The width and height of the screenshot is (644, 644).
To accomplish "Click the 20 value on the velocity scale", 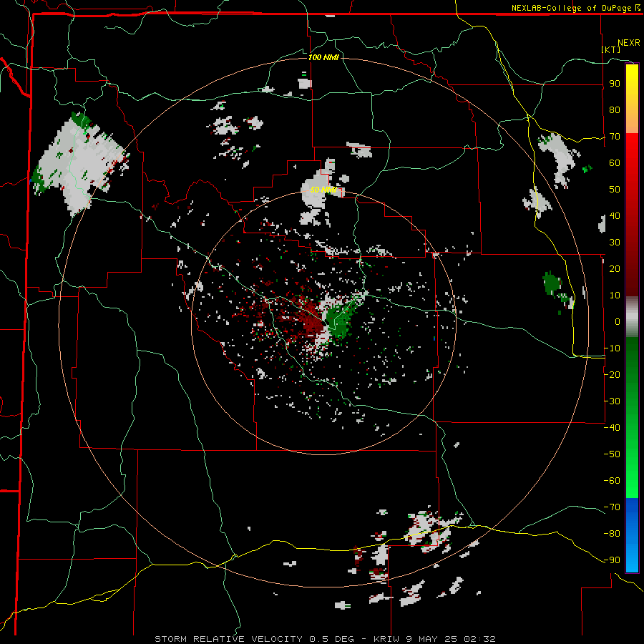I will [615, 268].
